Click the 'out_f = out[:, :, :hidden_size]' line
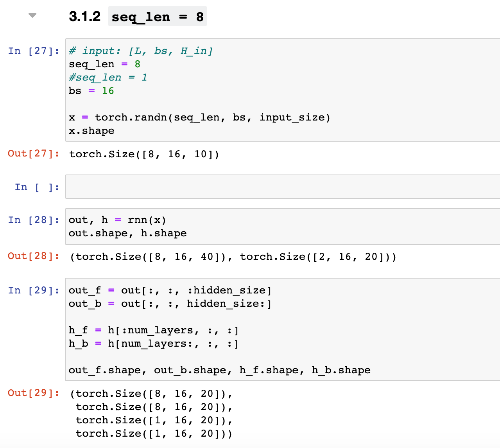 click(170, 290)
